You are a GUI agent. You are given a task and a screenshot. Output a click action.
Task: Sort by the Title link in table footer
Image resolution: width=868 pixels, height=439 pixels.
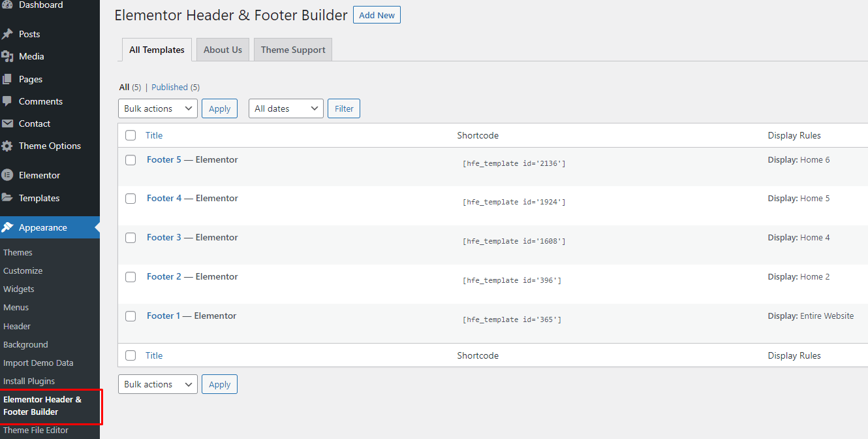point(154,355)
